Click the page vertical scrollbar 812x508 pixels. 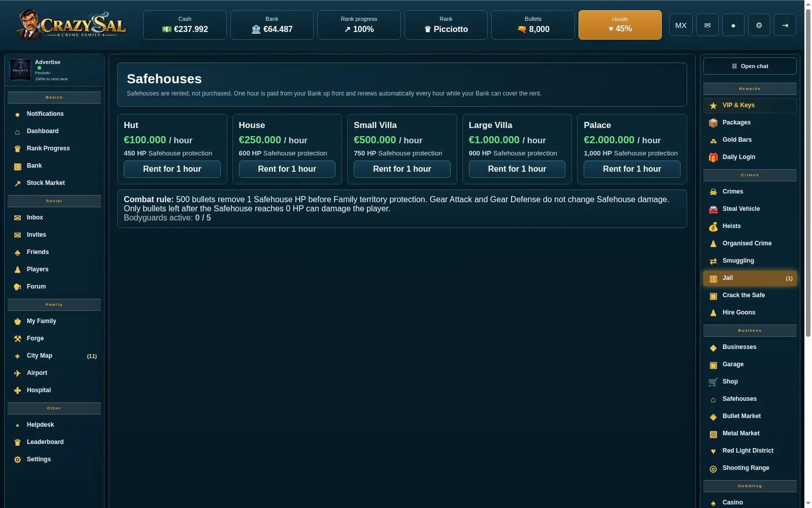(x=808, y=173)
